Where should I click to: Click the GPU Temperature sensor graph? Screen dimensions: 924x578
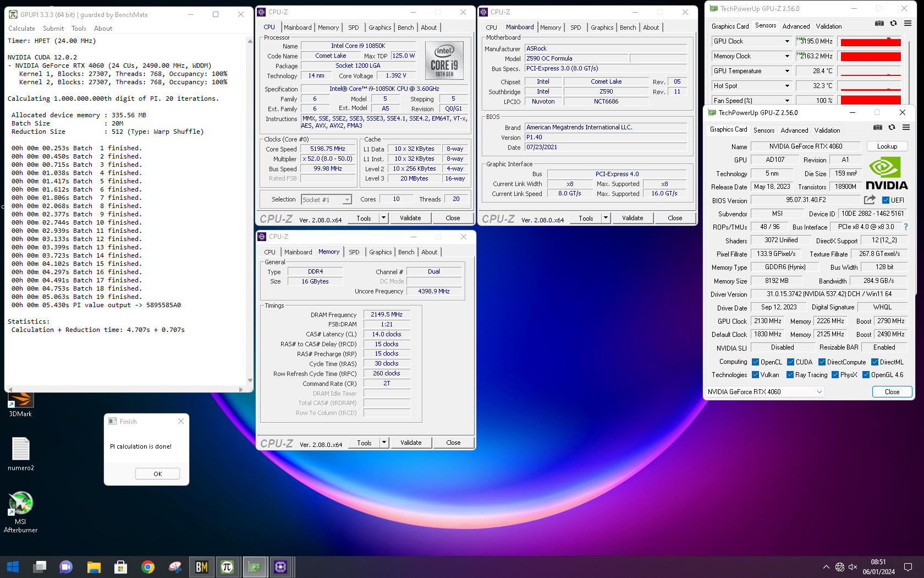(871, 71)
